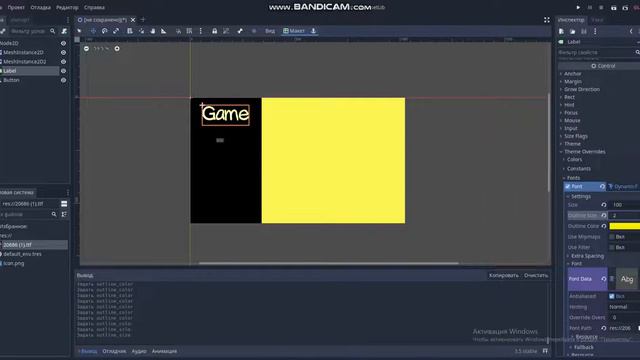Add a new scene tab with plus
The height and width of the screenshot is (360, 640).
point(143,20)
